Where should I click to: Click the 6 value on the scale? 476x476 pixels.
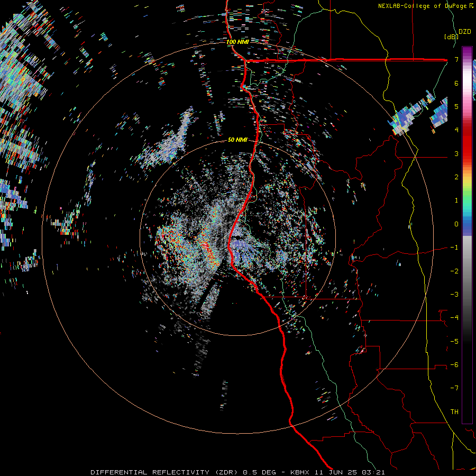click(x=456, y=83)
